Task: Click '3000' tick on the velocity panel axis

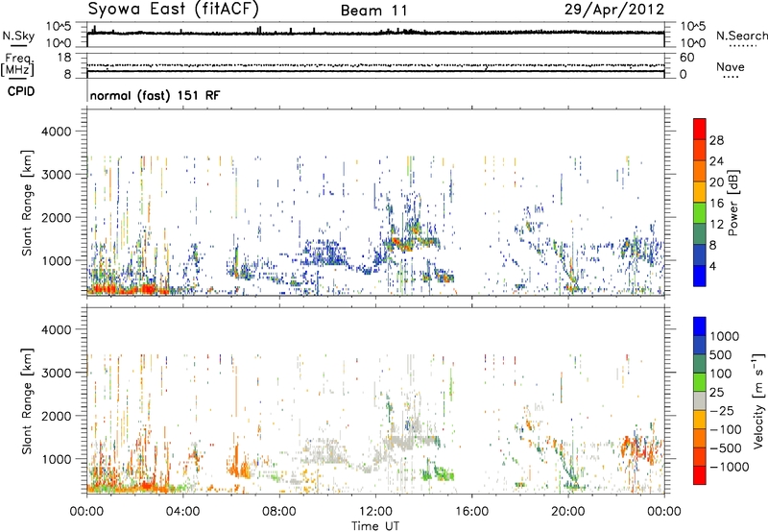Action: tap(57, 373)
